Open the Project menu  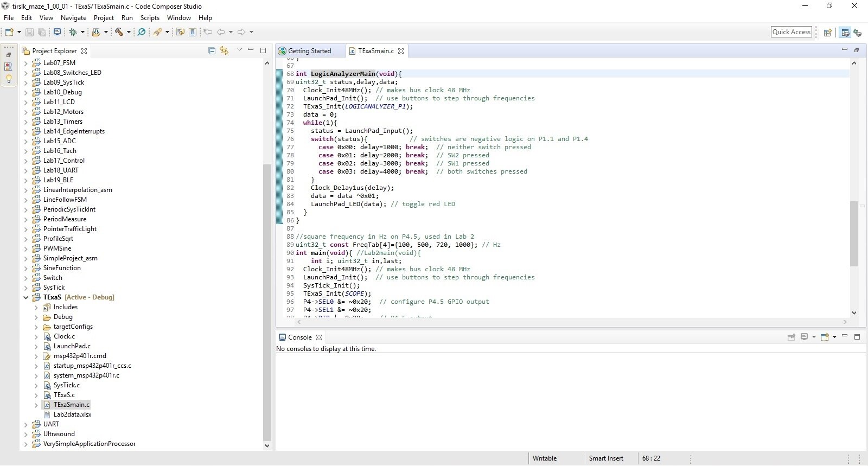tap(104, 18)
